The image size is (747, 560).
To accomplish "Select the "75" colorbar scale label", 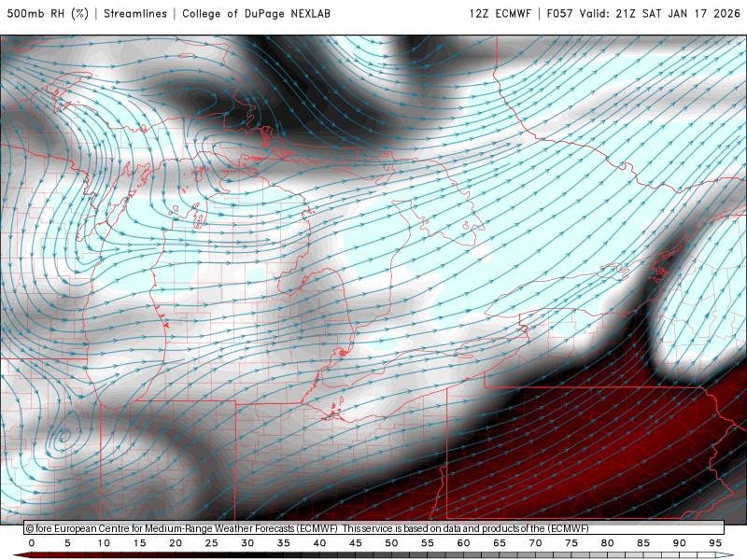I will (571, 543).
